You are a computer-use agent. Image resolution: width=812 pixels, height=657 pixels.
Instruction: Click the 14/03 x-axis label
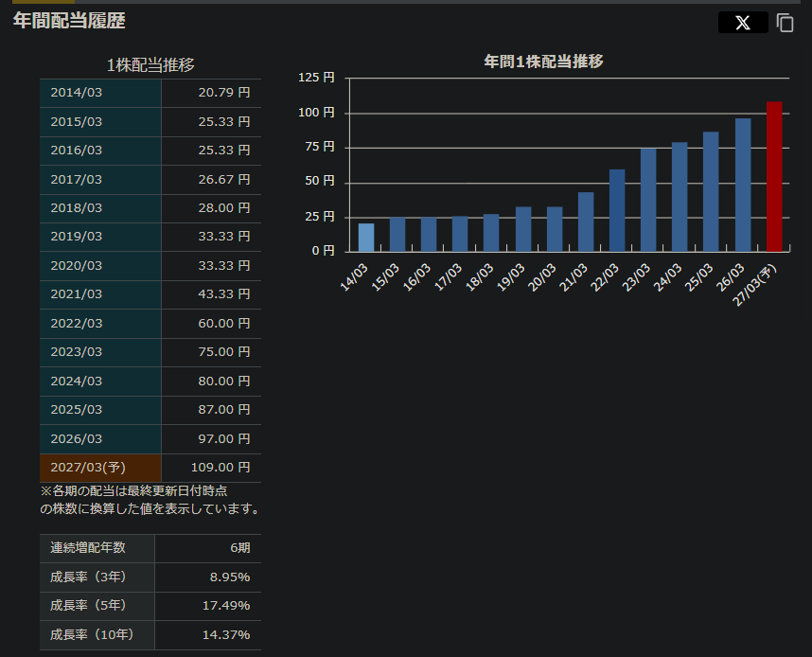[x=354, y=276]
